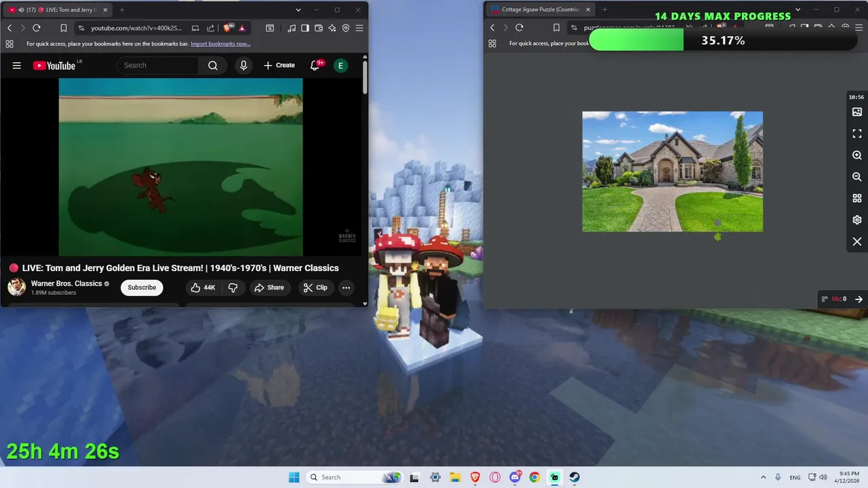
Task: Click the YouTube search magnifier button
Action: pos(213,66)
